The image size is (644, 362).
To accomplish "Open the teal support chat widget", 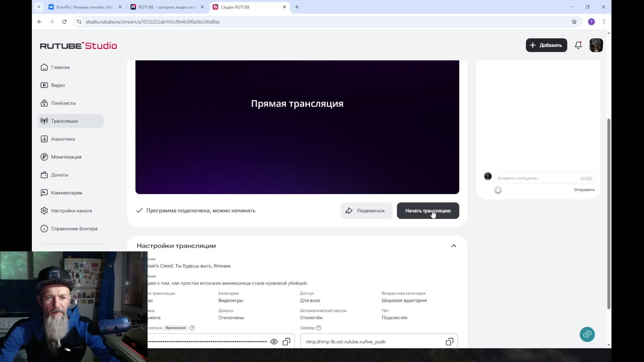I will click(587, 334).
